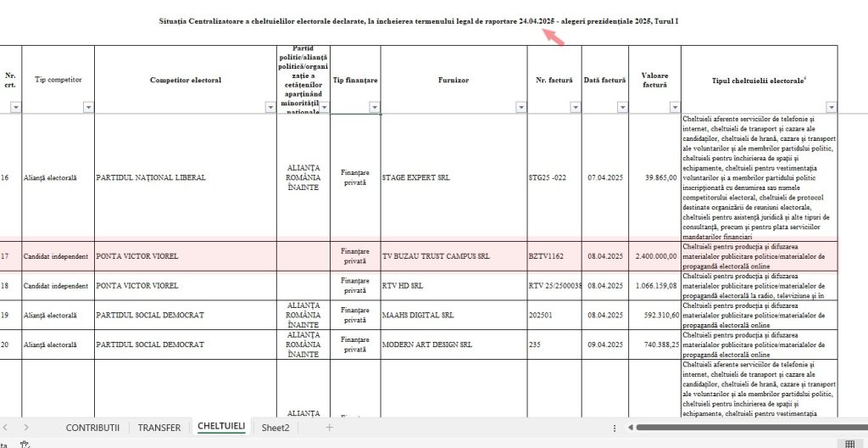Screen dimensions: 868x448
Task: Select the 'MAAHS DIGITAL SRL' cell
Action: click(x=454, y=315)
